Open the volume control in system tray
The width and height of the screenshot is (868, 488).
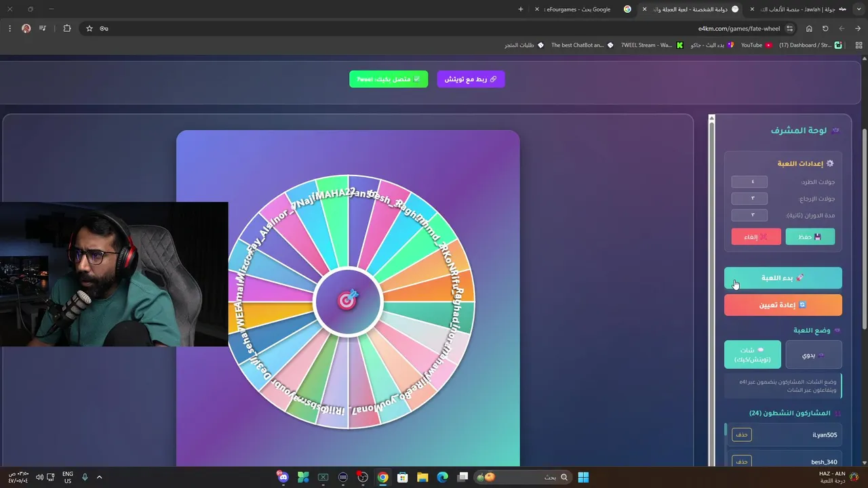[40, 477]
